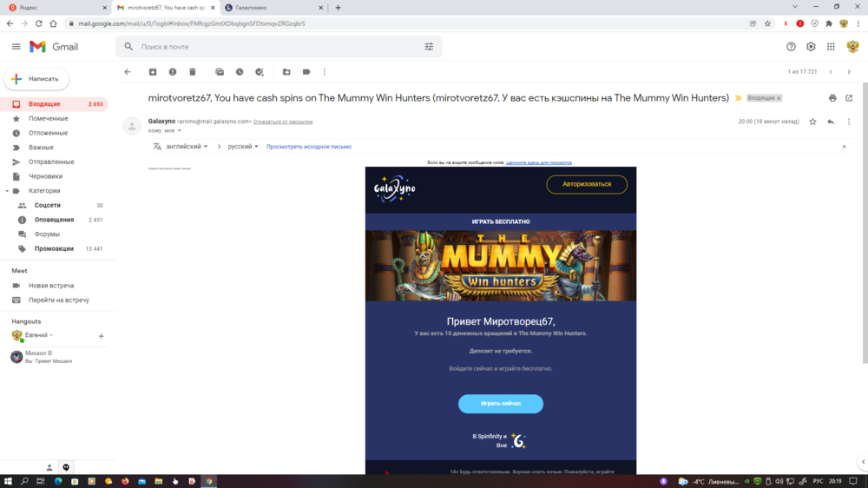The width and height of the screenshot is (868, 488).
Task: Mark the email as unread
Action: [220, 72]
